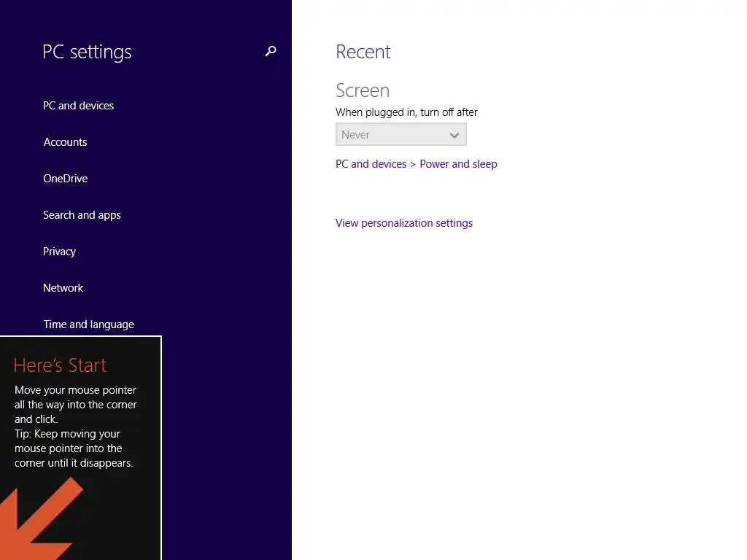Open the Accounts category
747x560 pixels.
click(65, 142)
